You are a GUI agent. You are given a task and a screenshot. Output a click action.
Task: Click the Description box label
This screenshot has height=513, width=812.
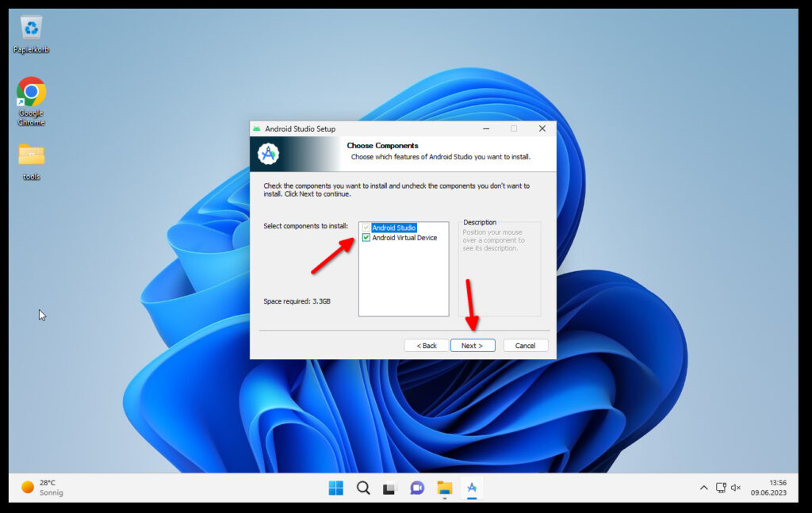tap(480, 222)
